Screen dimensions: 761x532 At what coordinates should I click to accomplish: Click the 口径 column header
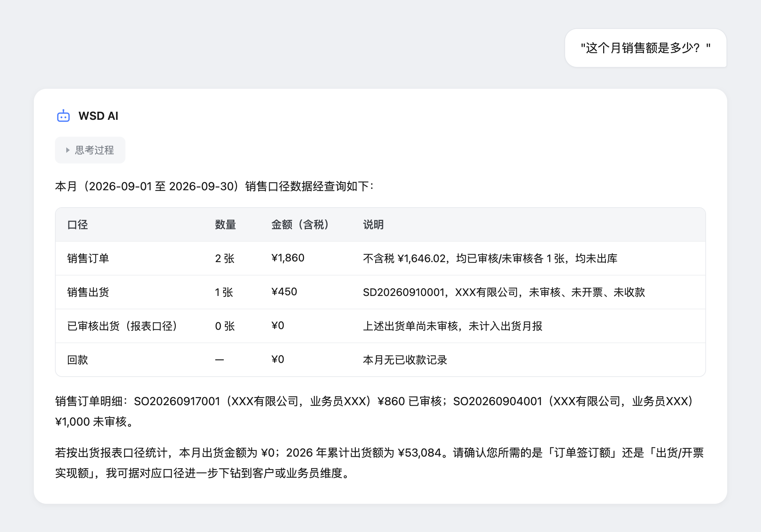point(78,224)
